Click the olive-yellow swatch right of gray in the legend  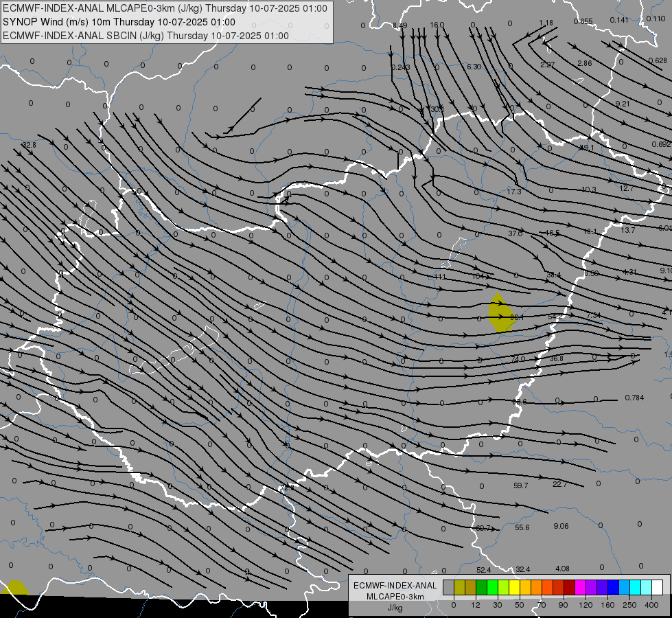(x=459, y=587)
